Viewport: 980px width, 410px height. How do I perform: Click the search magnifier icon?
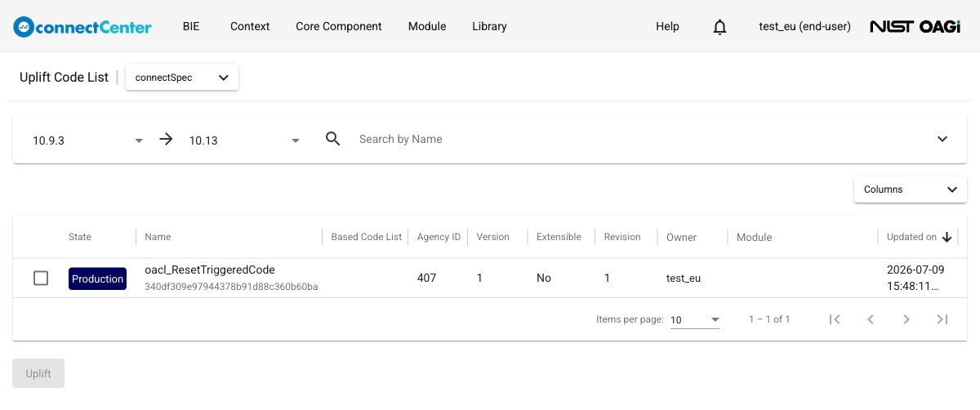[x=332, y=139]
